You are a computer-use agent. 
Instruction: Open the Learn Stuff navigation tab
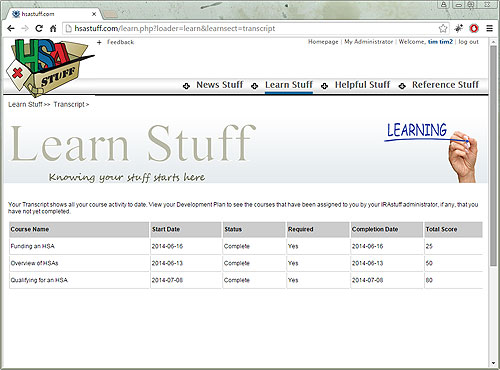289,85
